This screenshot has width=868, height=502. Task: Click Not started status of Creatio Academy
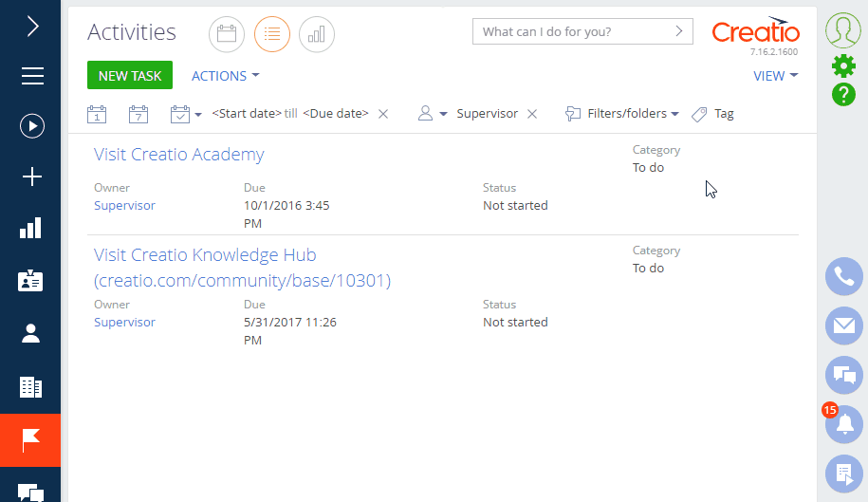(515, 205)
